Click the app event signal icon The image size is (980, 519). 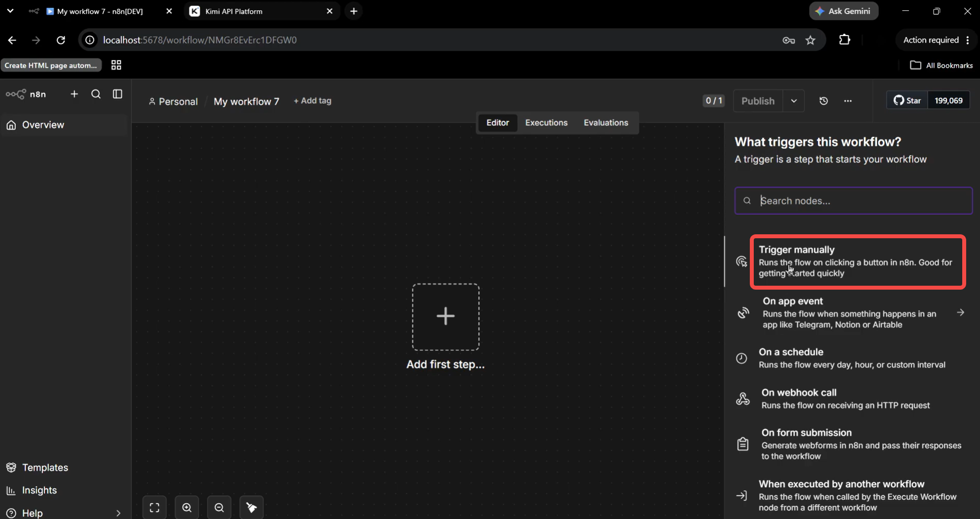tap(743, 312)
